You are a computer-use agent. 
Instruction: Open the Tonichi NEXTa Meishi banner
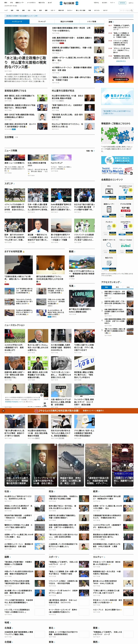pyautogui.click(x=117, y=171)
